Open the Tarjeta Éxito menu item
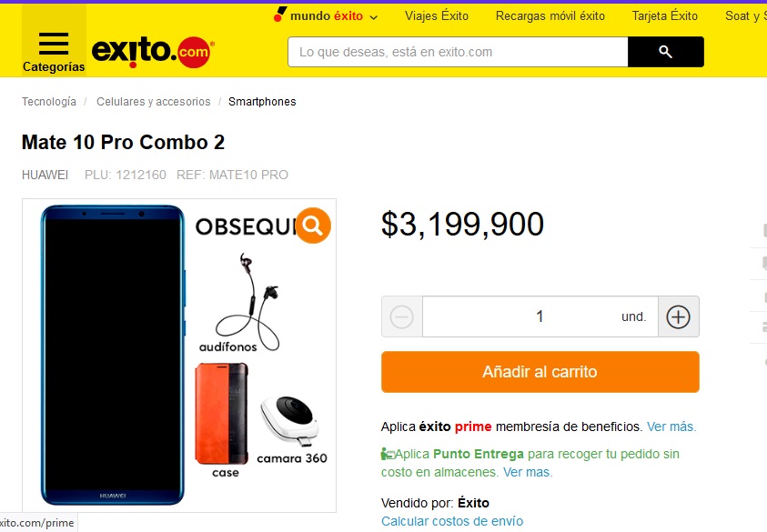The image size is (767, 532). (665, 16)
